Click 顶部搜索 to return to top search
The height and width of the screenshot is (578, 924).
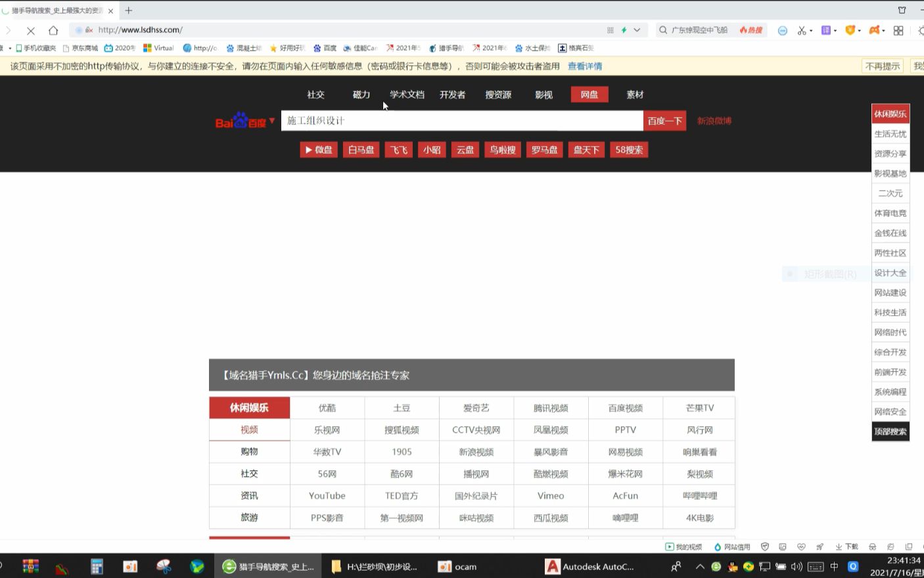[890, 432]
